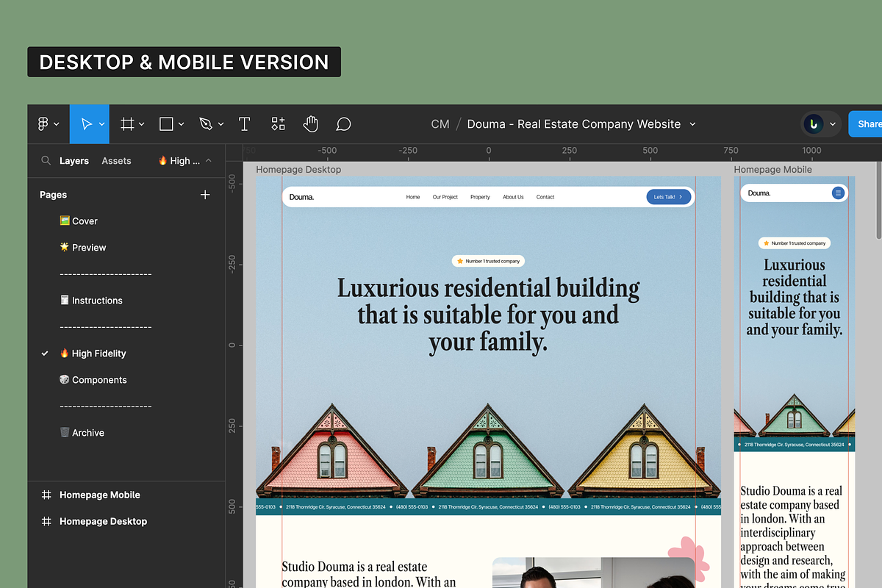The height and width of the screenshot is (588, 882).
Task: Switch to the Assets tab
Action: pos(116,160)
